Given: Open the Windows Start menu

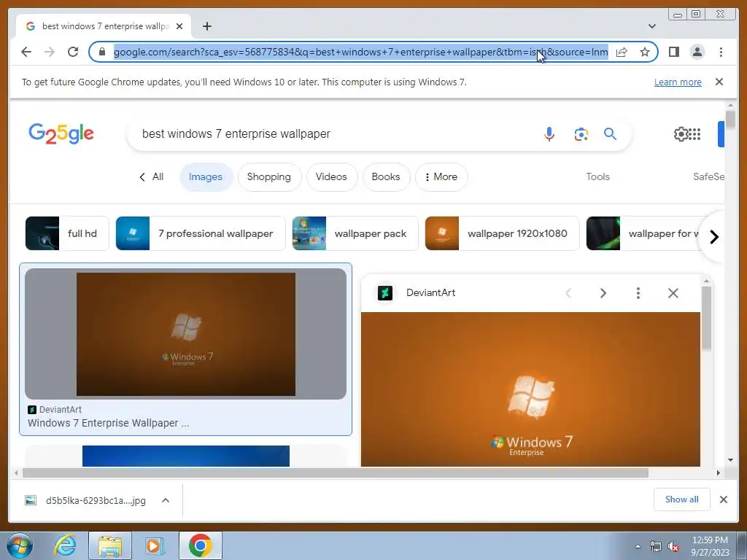Looking at the screenshot, I should (x=19, y=545).
